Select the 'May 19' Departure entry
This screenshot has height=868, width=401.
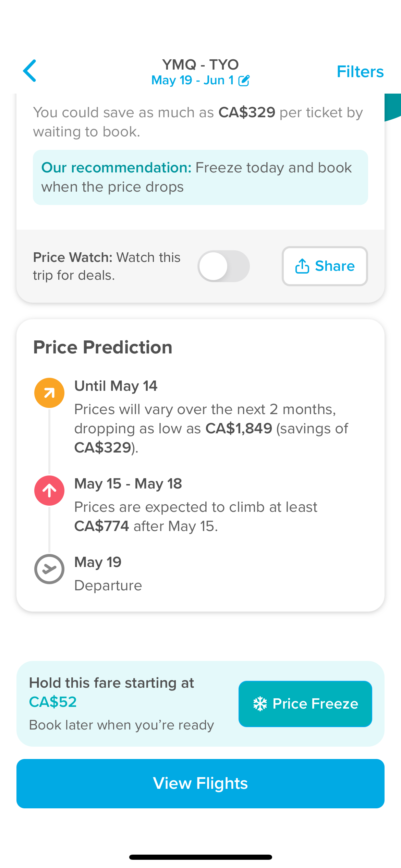pos(98,562)
